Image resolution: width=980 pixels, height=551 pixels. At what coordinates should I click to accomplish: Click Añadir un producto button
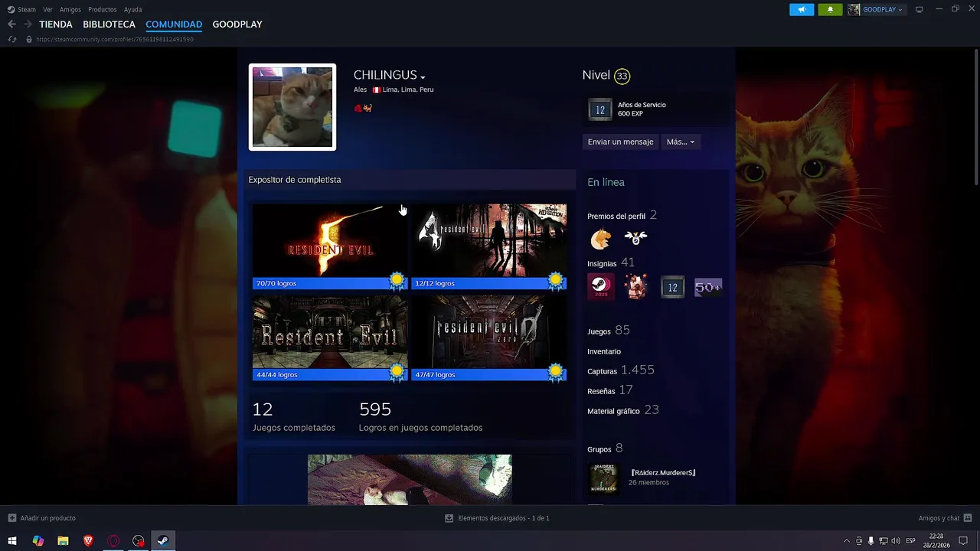pos(42,518)
